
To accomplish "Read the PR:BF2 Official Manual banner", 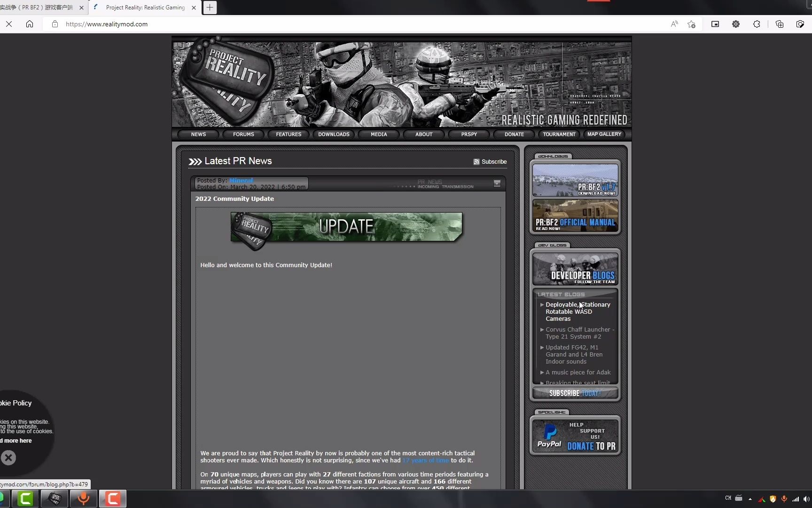I will click(x=575, y=215).
